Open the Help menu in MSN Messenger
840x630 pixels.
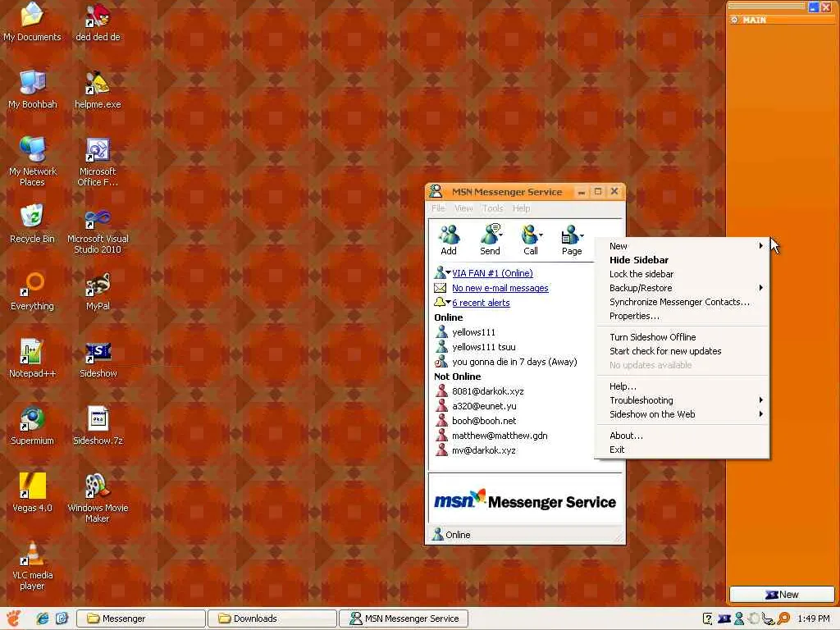(521, 208)
